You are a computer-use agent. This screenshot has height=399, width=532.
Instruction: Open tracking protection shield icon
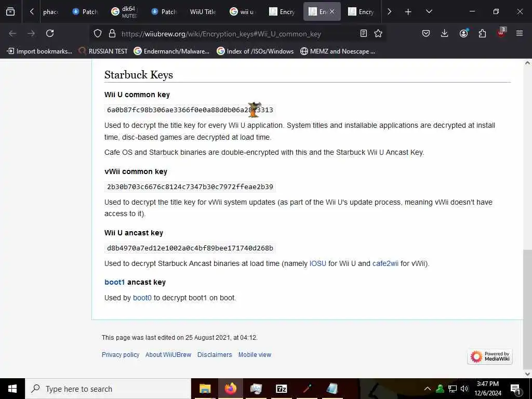click(x=98, y=33)
